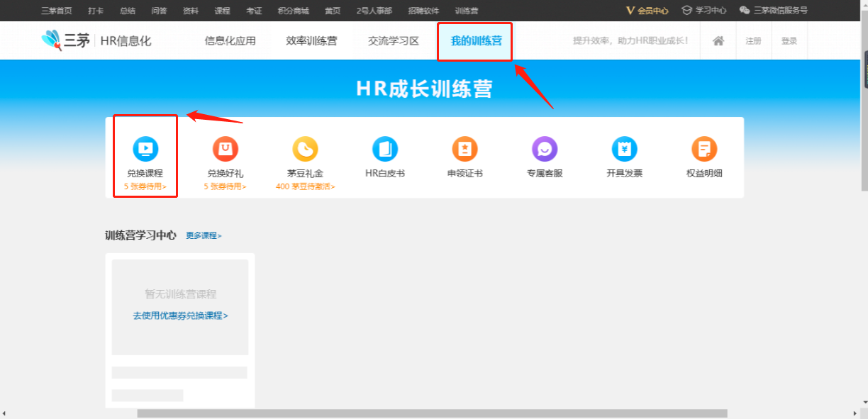
Task: Open 总结 in top bar
Action: [128, 11]
